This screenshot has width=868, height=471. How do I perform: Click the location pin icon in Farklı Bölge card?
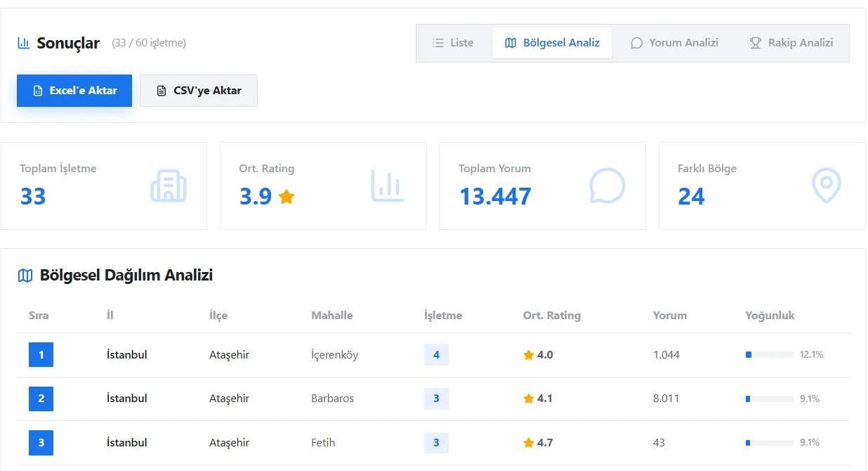[826, 186]
